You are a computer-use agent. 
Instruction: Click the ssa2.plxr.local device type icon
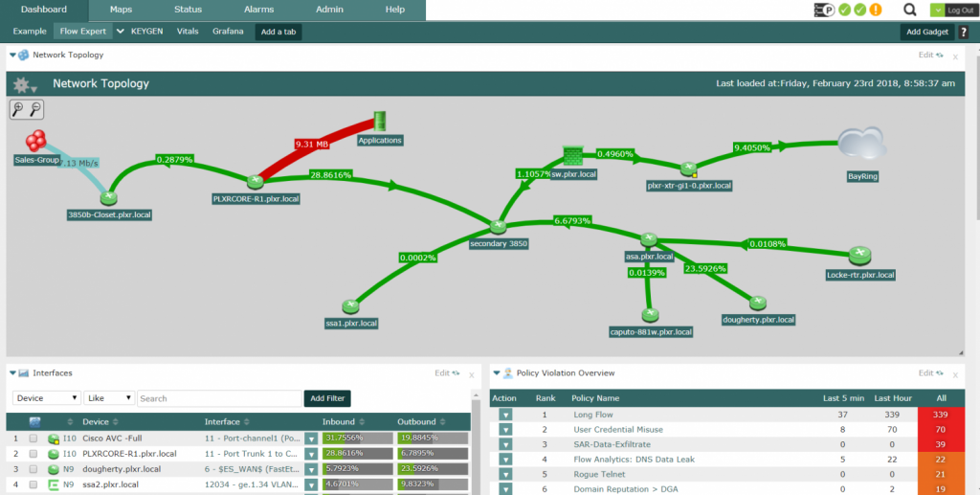pyautogui.click(x=54, y=484)
